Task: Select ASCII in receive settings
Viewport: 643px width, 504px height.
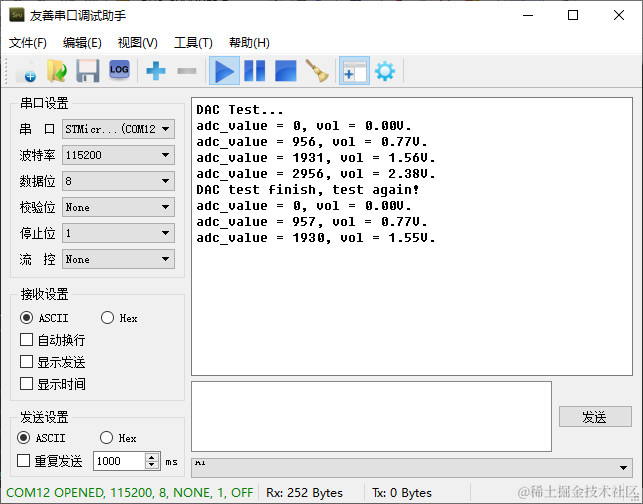Action: (44, 318)
